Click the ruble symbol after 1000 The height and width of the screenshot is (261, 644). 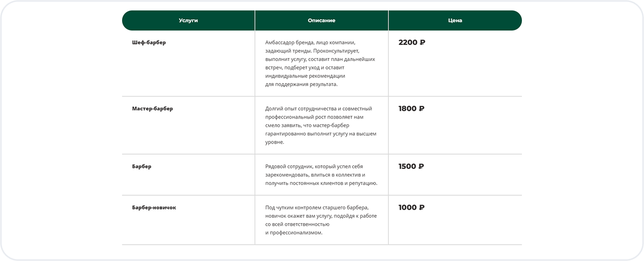coord(421,208)
